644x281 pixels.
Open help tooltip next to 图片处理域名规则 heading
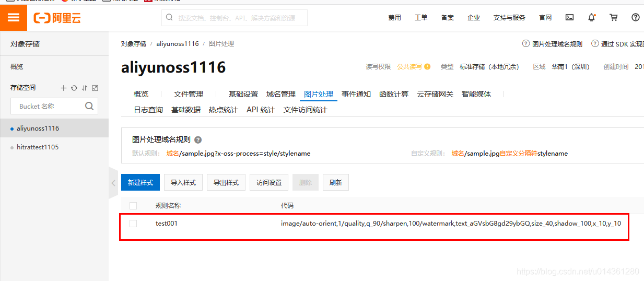pos(198,140)
